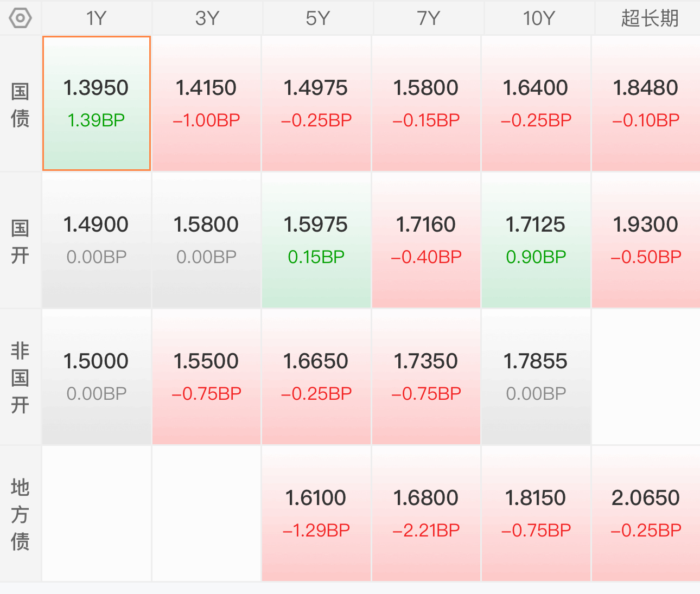Select the 非国开 row label
Viewport: 700px width, 594px height.
pos(20,378)
